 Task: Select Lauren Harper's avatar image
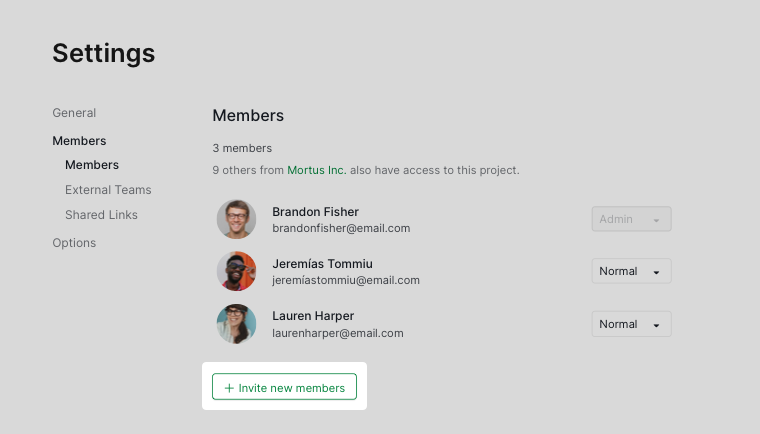237,324
